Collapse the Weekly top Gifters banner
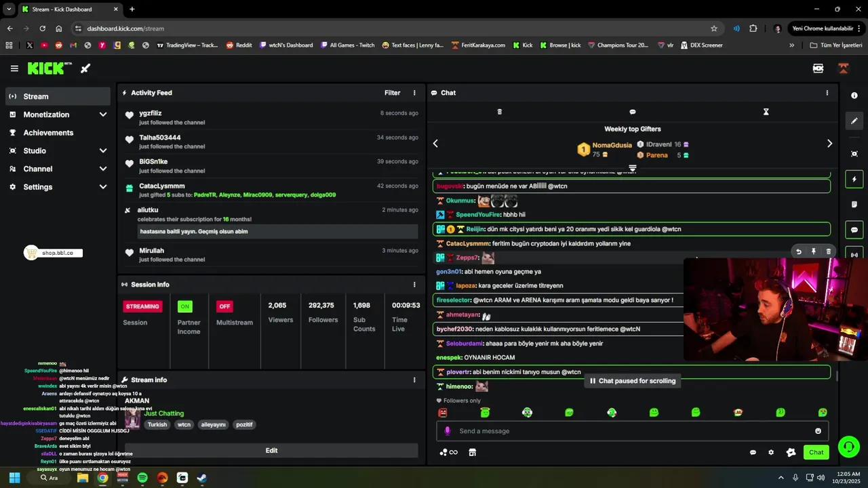This screenshot has height=488, width=868. pos(633,167)
